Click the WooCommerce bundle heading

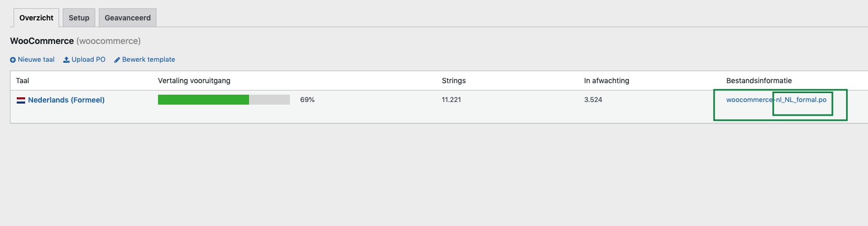[x=42, y=41]
